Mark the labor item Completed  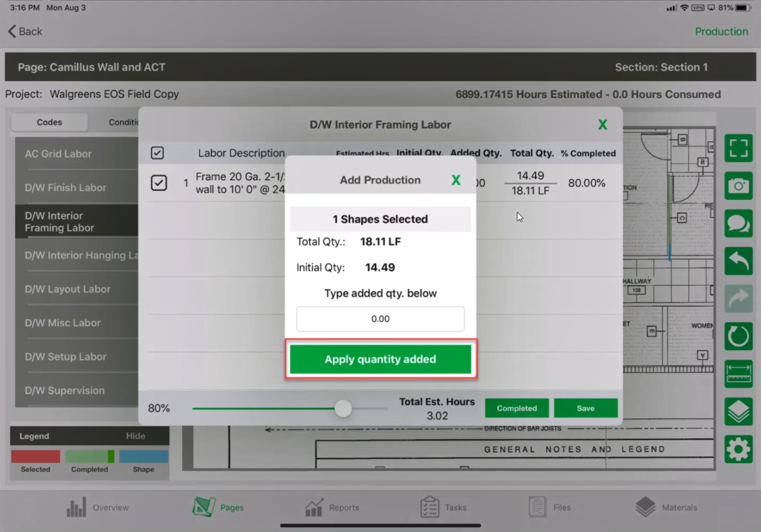pos(516,407)
